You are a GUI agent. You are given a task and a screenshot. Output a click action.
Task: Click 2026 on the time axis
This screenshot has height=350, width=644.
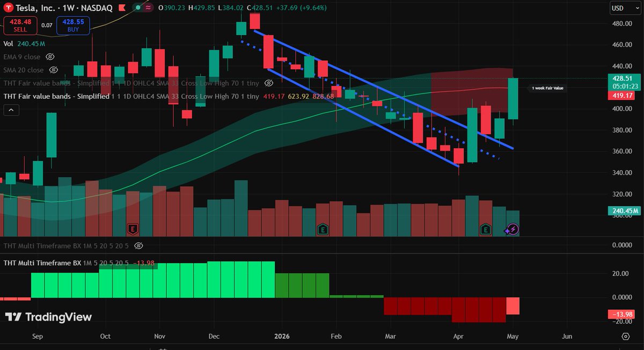[282, 336]
